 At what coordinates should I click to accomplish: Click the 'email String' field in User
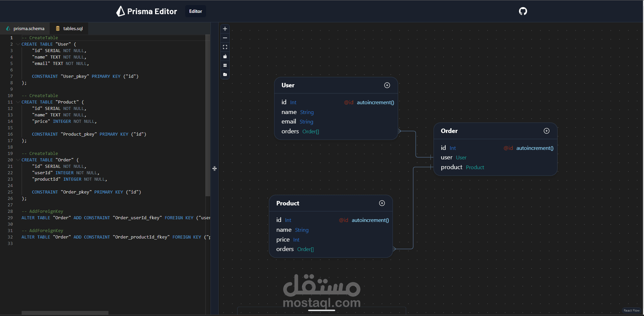point(336,121)
